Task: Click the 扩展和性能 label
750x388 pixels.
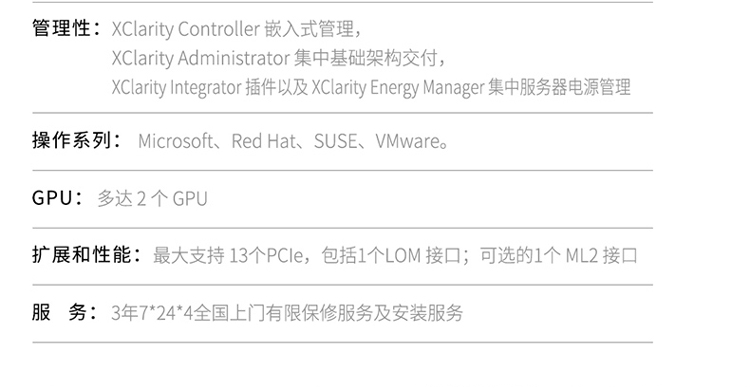Action: (x=81, y=255)
